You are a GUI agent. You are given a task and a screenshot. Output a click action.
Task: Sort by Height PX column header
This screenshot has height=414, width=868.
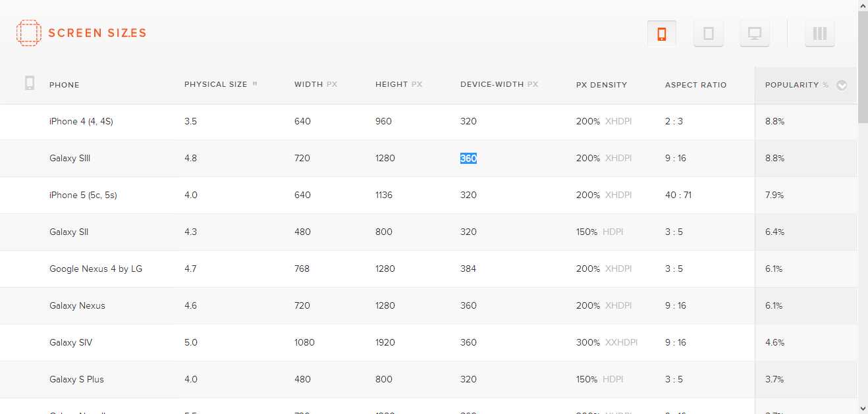(398, 84)
